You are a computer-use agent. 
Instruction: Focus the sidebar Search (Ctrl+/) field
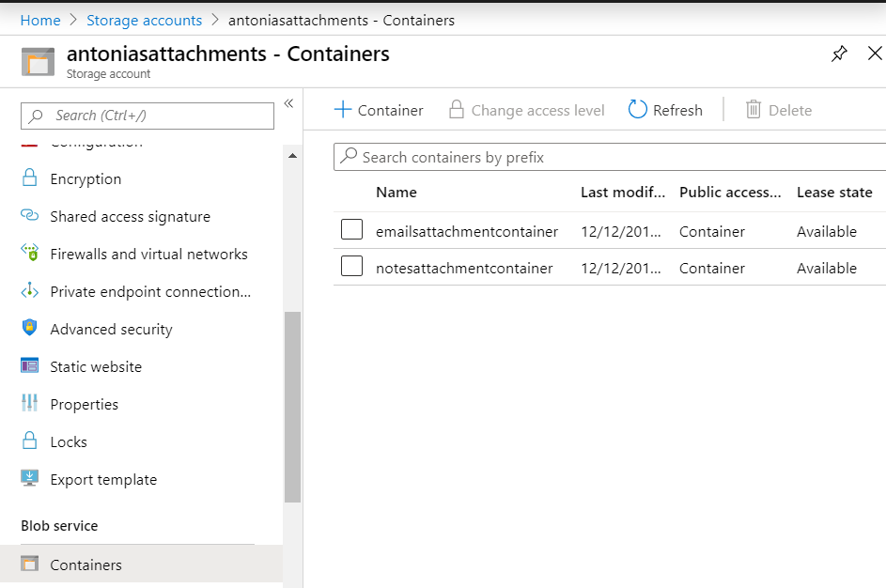click(x=148, y=116)
